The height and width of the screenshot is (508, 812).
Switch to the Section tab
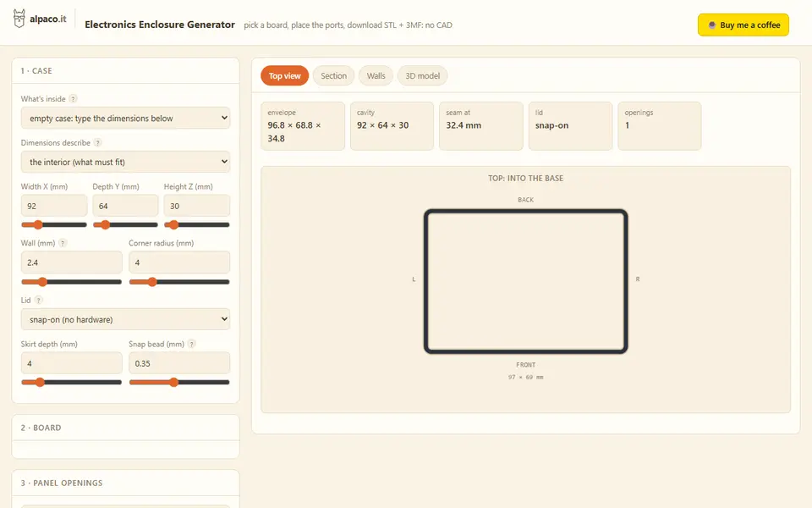333,75
